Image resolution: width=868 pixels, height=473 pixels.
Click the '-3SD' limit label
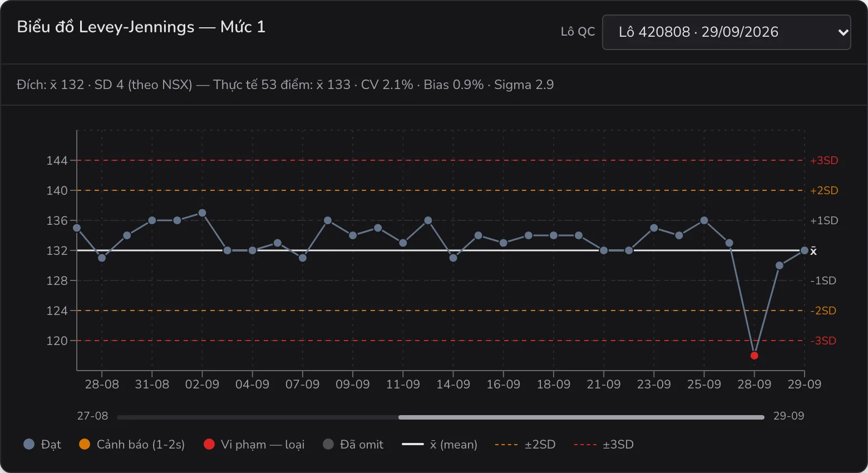pos(823,341)
